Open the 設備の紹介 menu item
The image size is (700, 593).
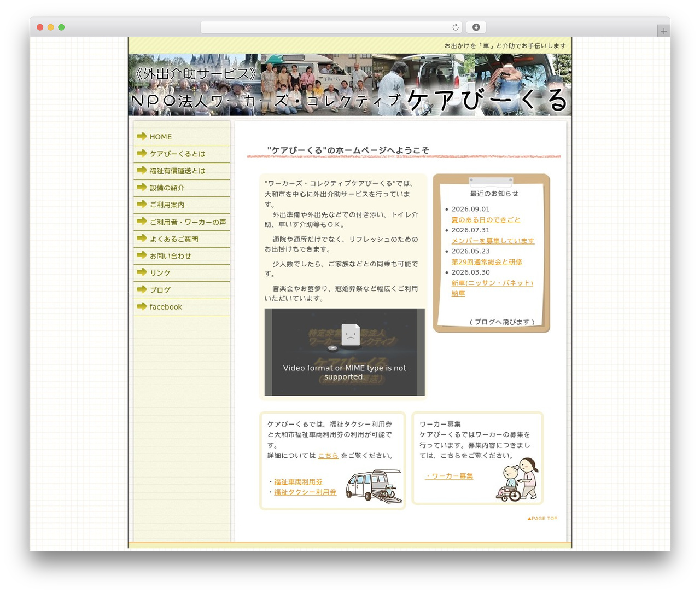pyautogui.click(x=182, y=188)
